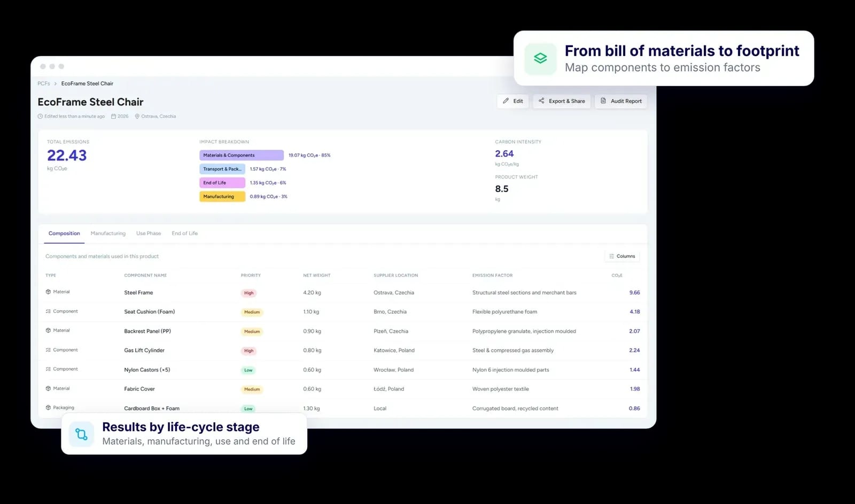855x504 pixels.
Task: Switch to the Use Phase tab
Action: [x=149, y=234]
